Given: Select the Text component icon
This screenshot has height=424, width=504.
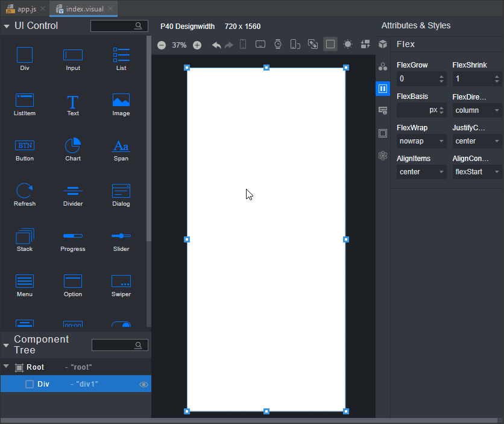Looking at the screenshot, I should (x=72, y=102).
